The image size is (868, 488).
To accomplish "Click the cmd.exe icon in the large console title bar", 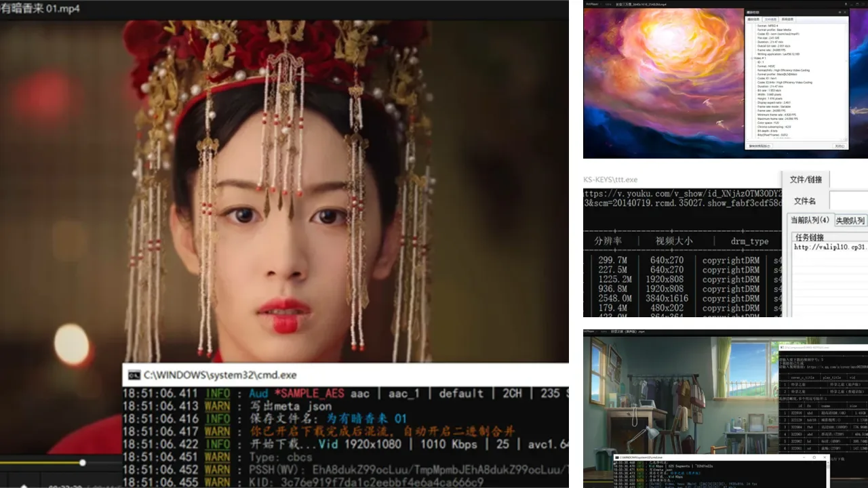I will pyautogui.click(x=134, y=375).
